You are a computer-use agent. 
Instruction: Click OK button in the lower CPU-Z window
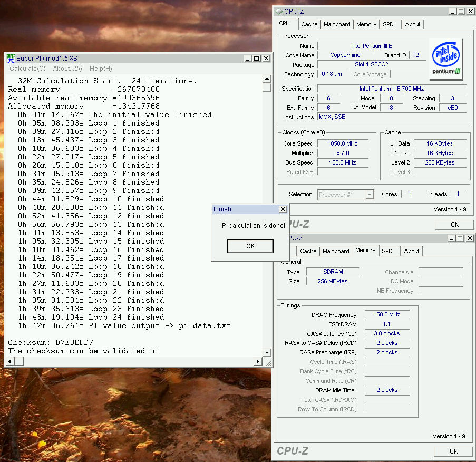[x=453, y=451]
